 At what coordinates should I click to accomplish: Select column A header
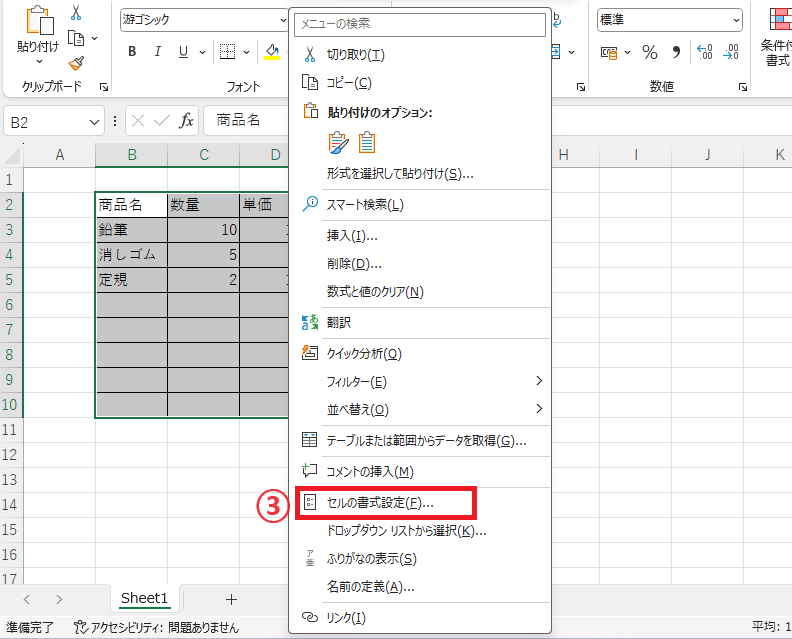pyautogui.click(x=60, y=155)
